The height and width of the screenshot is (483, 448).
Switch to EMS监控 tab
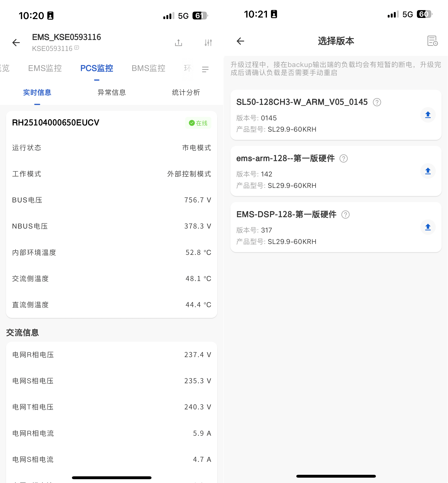[x=45, y=68]
